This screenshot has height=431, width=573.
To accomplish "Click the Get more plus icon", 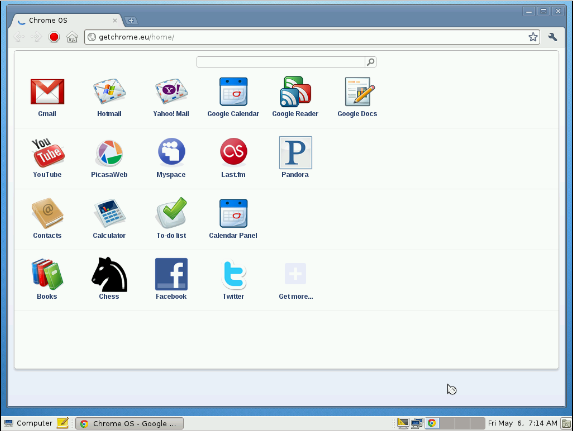I will tap(295, 273).
